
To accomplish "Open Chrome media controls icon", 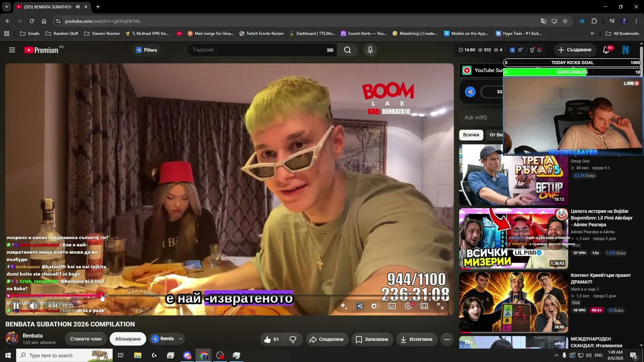I will [x=612, y=21].
